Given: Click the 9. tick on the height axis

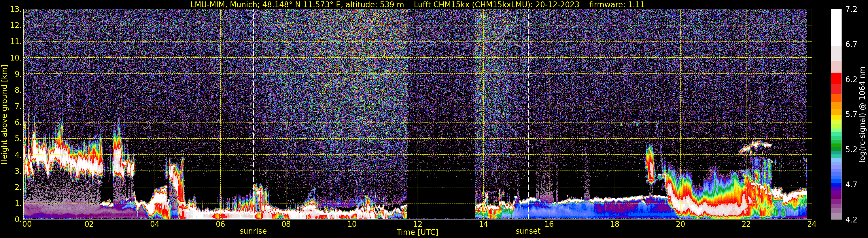Looking at the screenshot, I should (18, 74).
